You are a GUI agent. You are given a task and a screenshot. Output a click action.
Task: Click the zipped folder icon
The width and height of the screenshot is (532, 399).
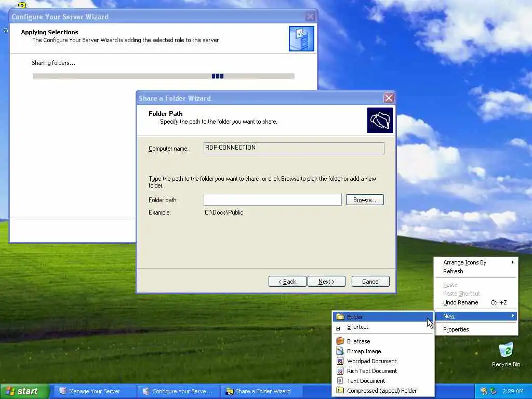tap(340, 390)
